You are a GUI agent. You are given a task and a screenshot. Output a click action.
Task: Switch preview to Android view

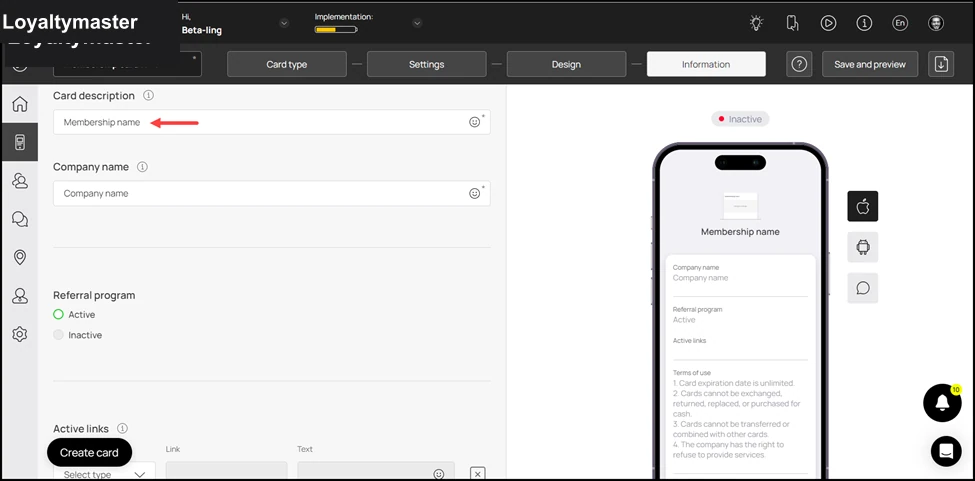(862, 247)
